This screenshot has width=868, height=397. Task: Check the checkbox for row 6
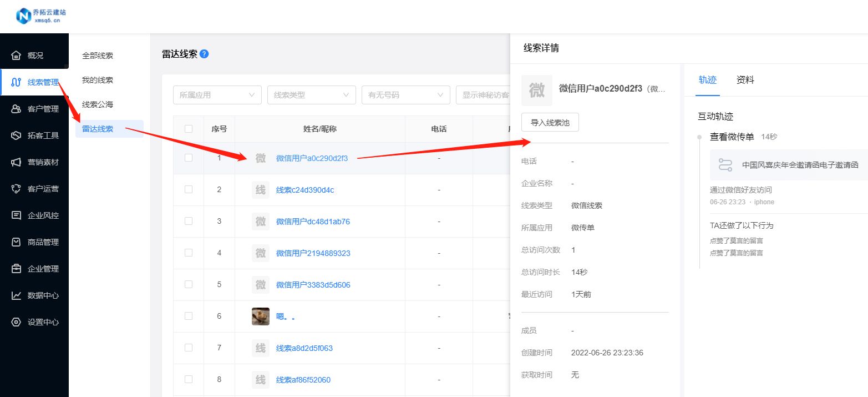(189, 316)
